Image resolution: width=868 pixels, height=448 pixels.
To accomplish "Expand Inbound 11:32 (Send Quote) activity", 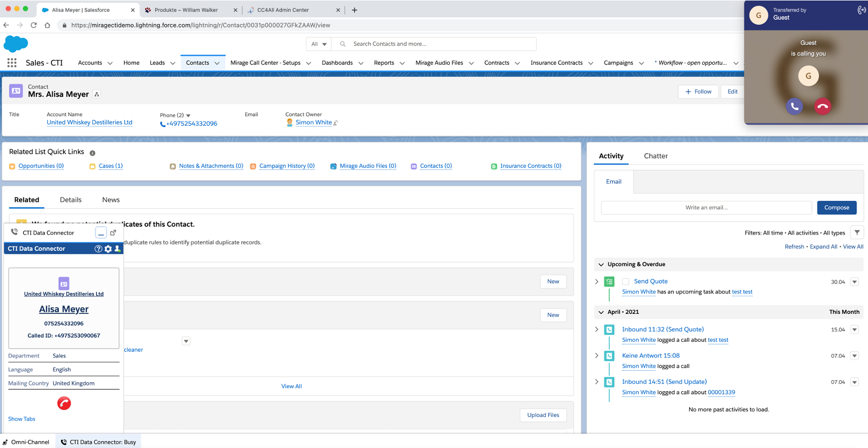I will click(x=597, y=330).
